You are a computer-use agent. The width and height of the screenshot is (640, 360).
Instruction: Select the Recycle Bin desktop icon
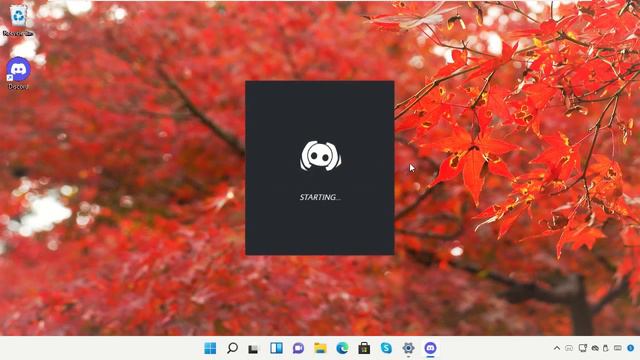18,20
